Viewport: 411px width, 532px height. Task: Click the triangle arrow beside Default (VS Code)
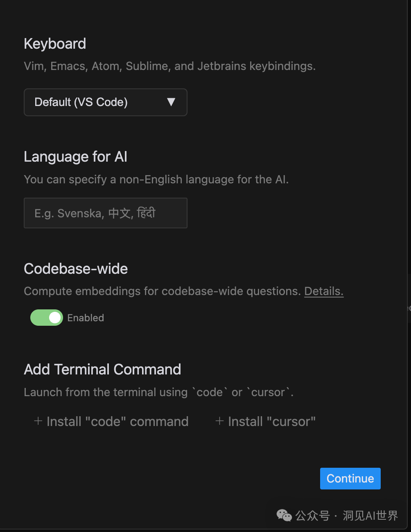point(171,102)
